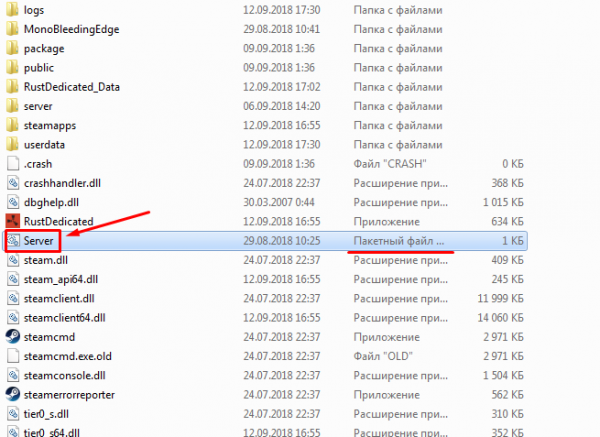Click the crashhandler.dll file icon

click(13, 183)
